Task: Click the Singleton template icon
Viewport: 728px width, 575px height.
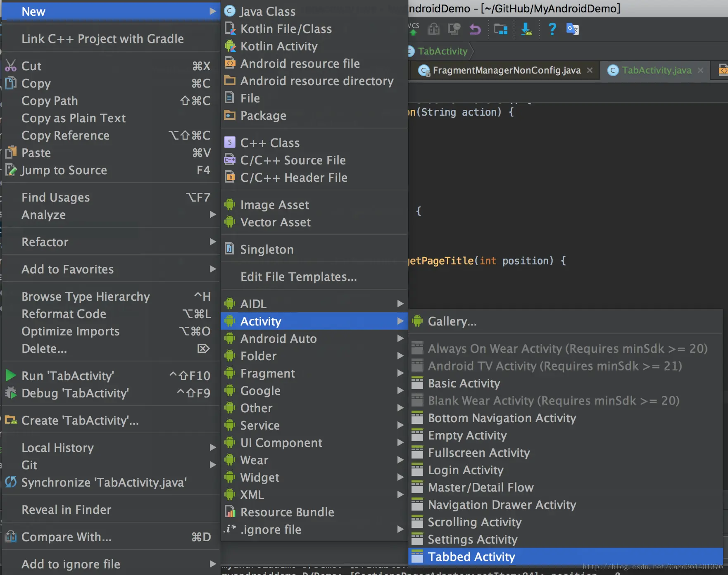Action: 229,249
